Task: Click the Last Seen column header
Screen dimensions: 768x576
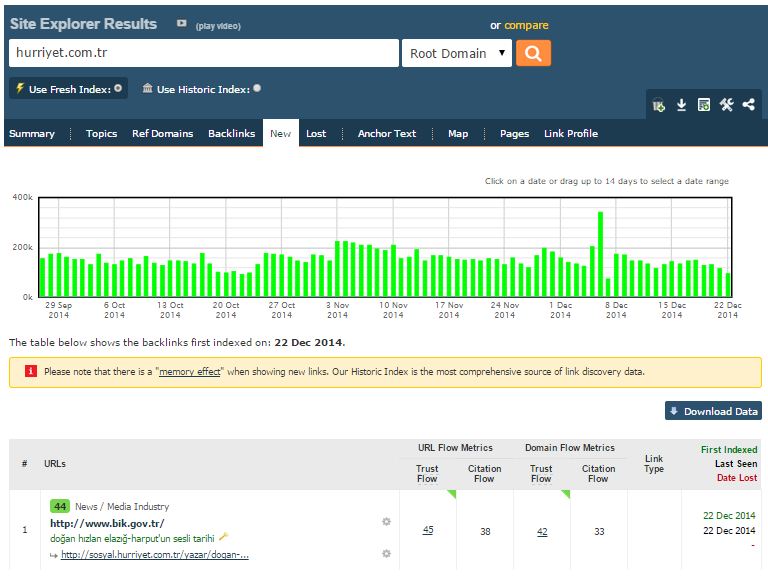Action: [x=736, y=463]
